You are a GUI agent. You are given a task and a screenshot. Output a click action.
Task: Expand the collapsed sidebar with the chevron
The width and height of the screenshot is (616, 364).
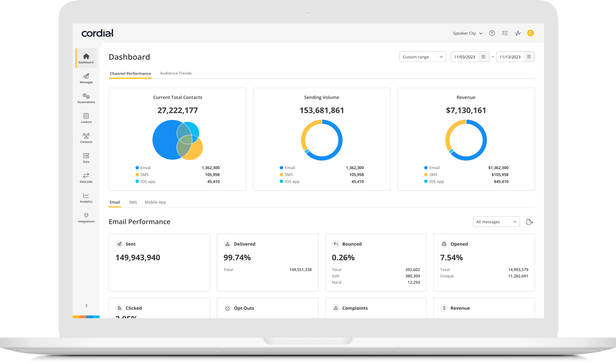(86, 305)
